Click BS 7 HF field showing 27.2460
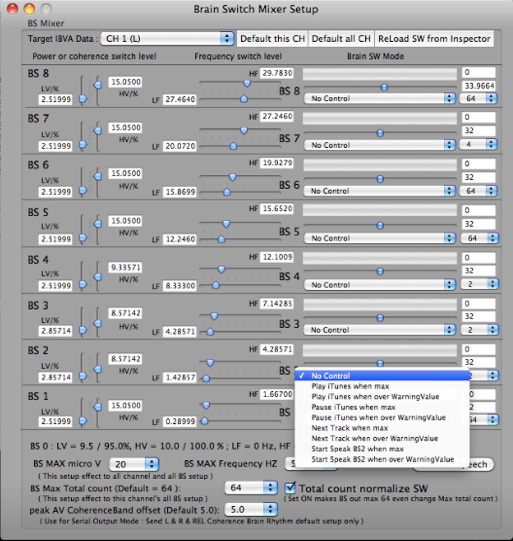 pyautogui.click(x=277, y=116)
